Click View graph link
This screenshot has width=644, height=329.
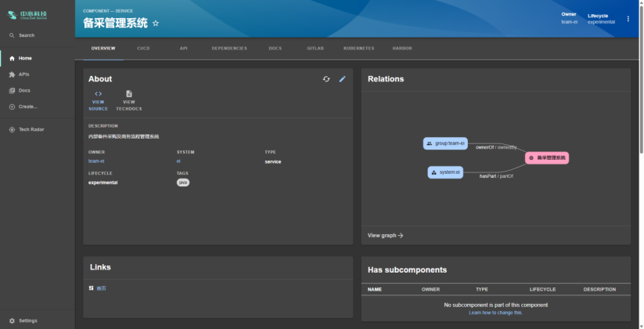(385, 235)
